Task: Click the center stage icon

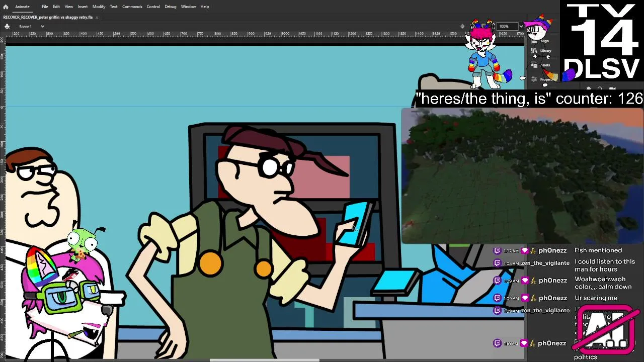Action: tap(462, 26)
